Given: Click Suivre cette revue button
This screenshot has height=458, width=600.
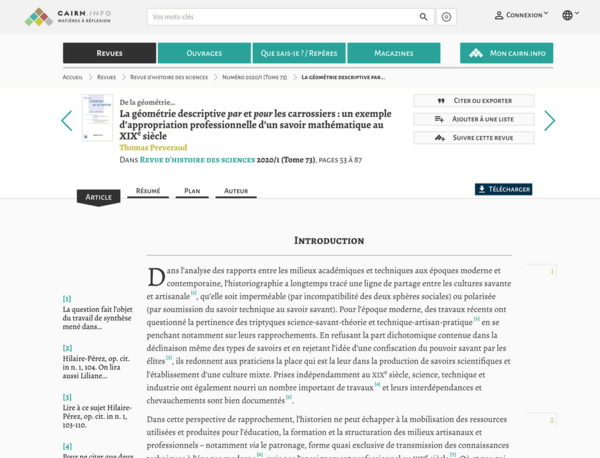Looking at the screenshot, I should click(x=474, y=137).
